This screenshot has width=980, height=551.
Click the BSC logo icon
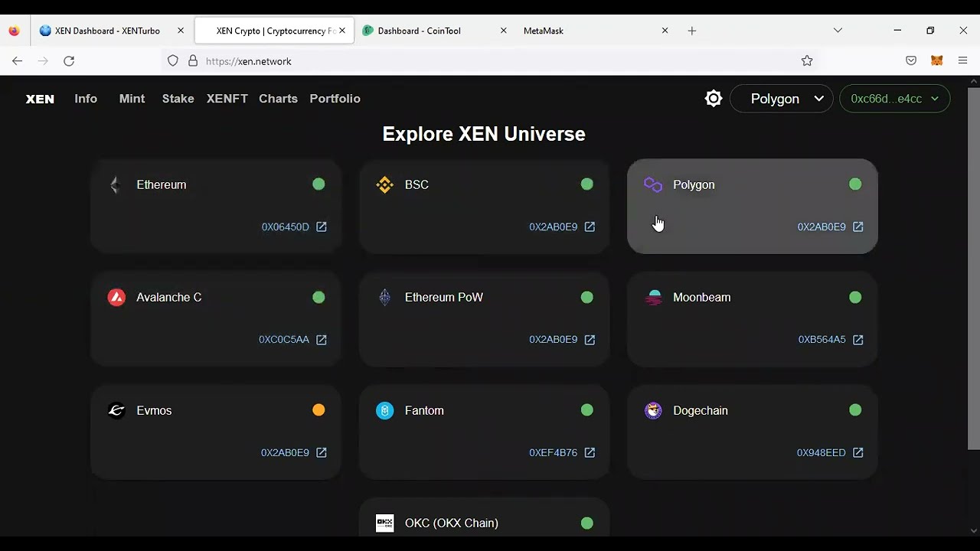coord(384,184)
